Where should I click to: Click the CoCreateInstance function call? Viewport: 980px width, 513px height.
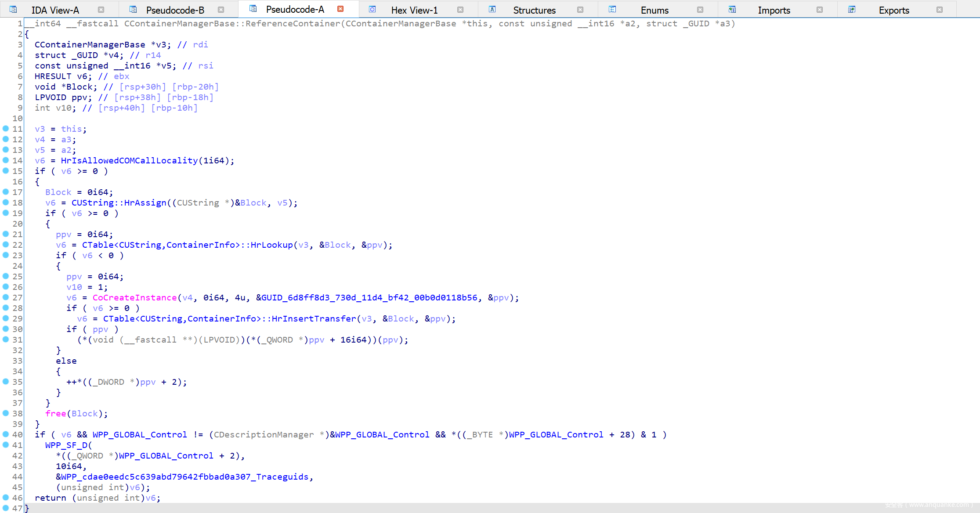(x=134, y=298)
